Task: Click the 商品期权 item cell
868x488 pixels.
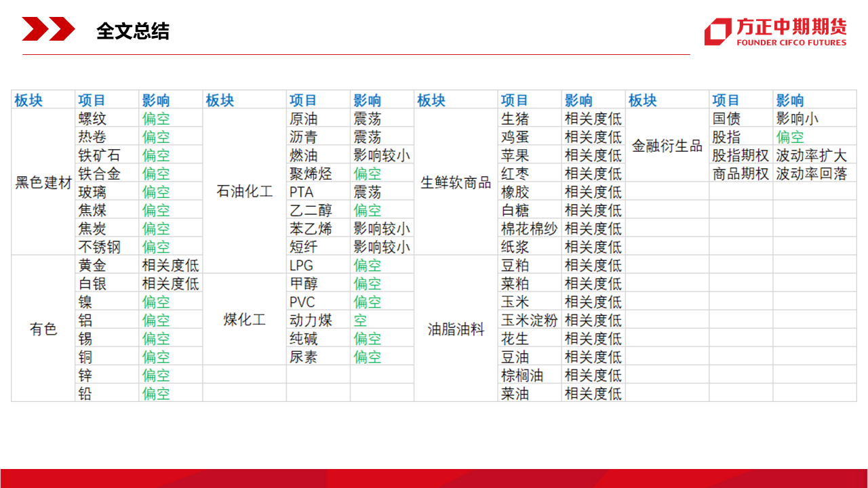Action: point(741,174)
